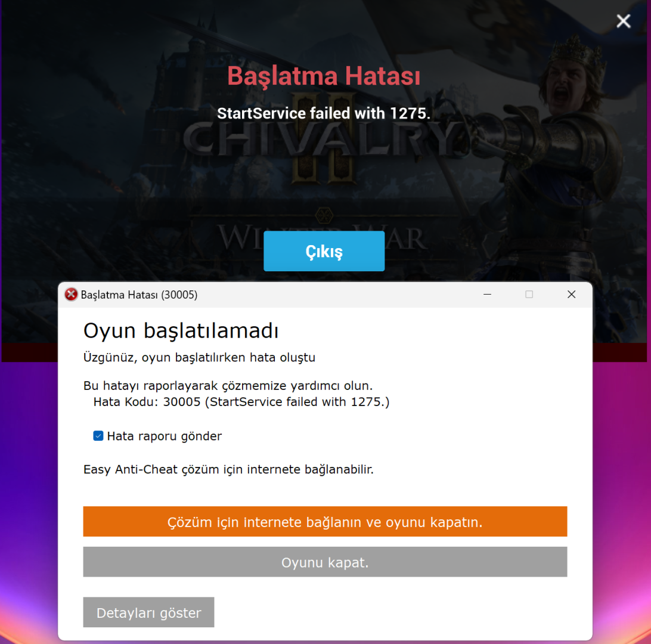Minimize the Başlatma Hatası (30005) dialog
This screenshot has width=651, height=644.
click(x=488, y=295)
